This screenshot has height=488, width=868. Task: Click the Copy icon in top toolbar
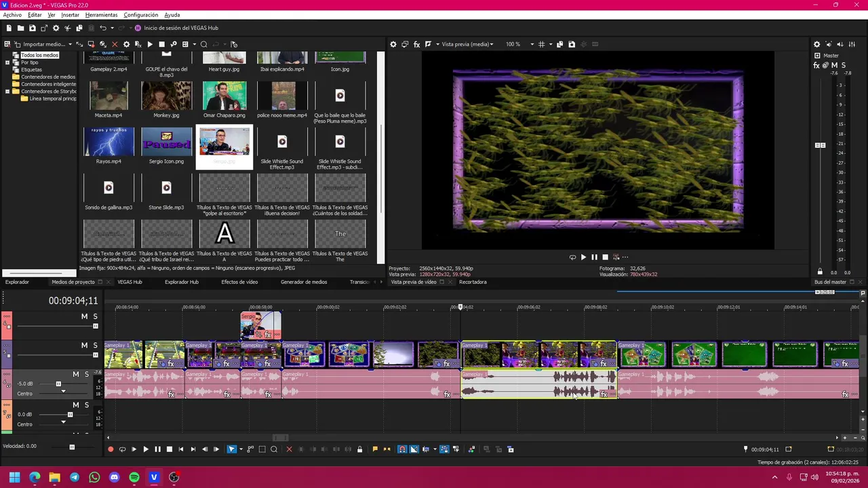(x=79, y=28)
